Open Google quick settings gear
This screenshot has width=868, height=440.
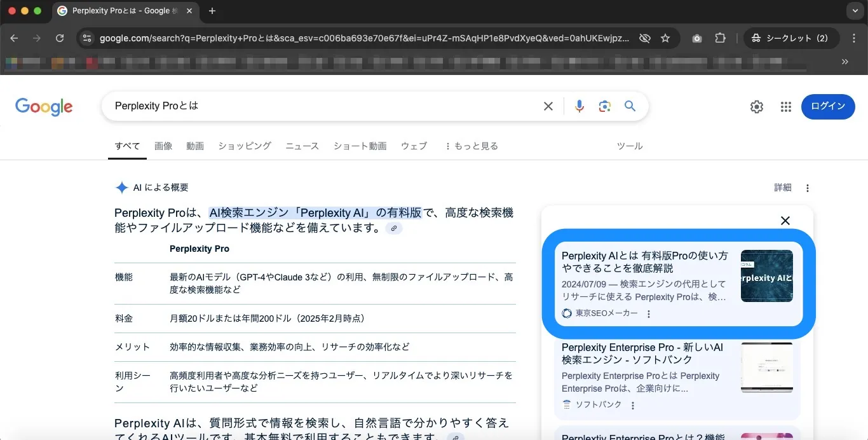tap(756, 107)
